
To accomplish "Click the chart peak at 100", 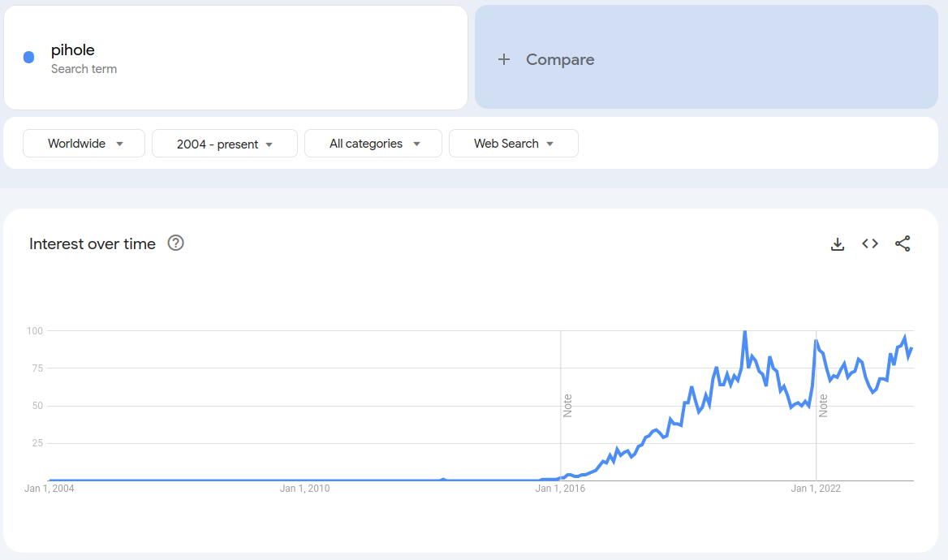I will click(744, 331).
